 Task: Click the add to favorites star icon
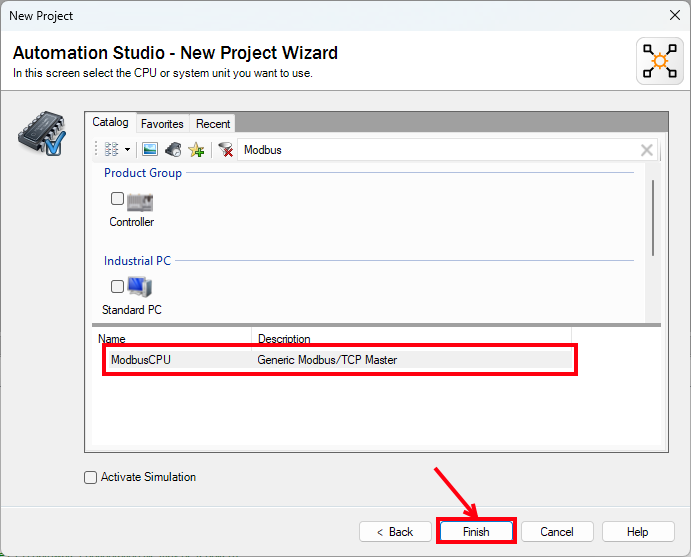pyautogui.click(x=196, y=149)
